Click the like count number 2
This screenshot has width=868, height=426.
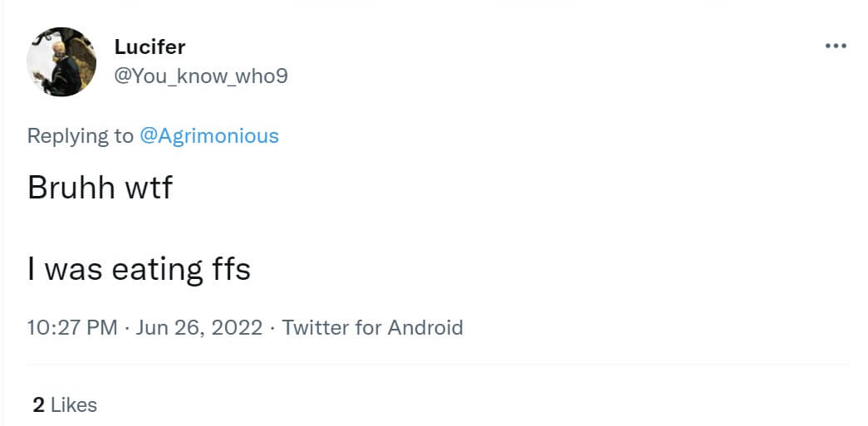[38, 405]
